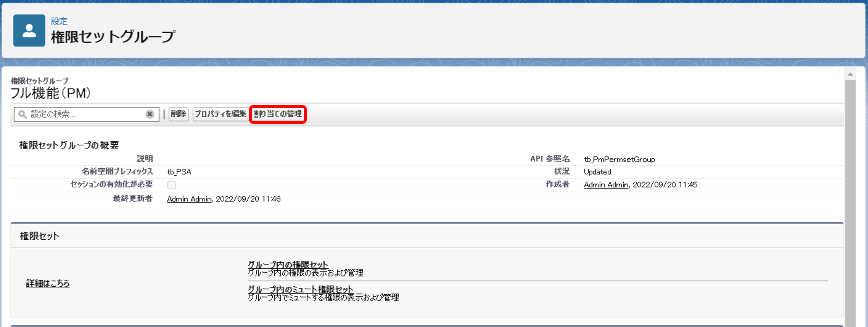Click the 割り当ての管理 button
The width and height of the screenshot is (868, 327).
tap(278, 114)
